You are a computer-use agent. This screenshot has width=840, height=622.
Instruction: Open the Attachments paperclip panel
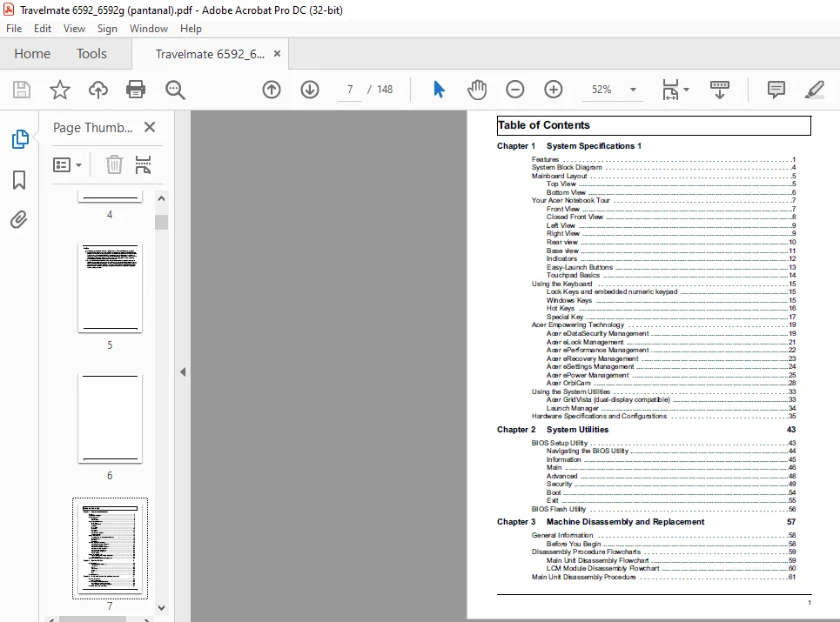point(19,219)
